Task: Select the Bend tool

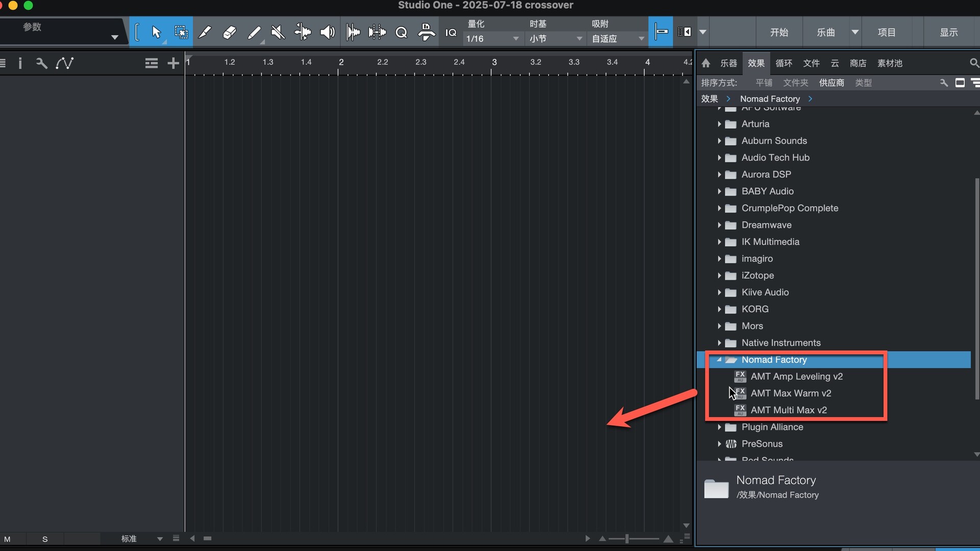Action: click(x=303, y=32)
